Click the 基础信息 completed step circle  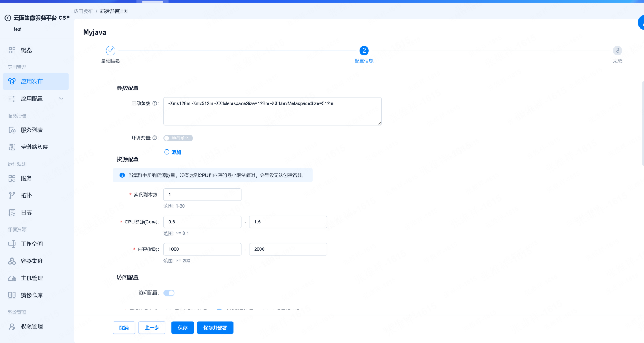111,51
